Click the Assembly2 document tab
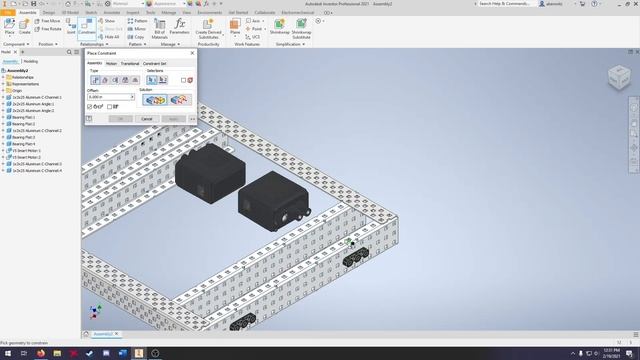 [x=102, y=334]
